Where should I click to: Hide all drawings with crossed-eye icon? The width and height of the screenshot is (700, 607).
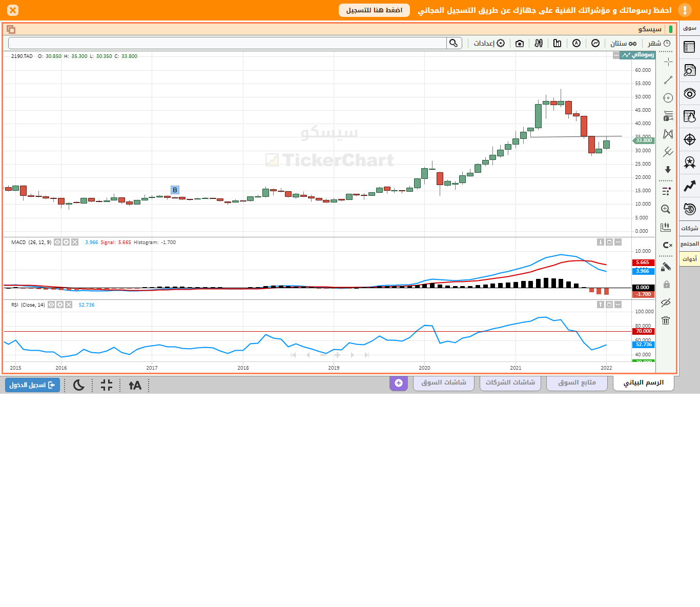(666, 302)
